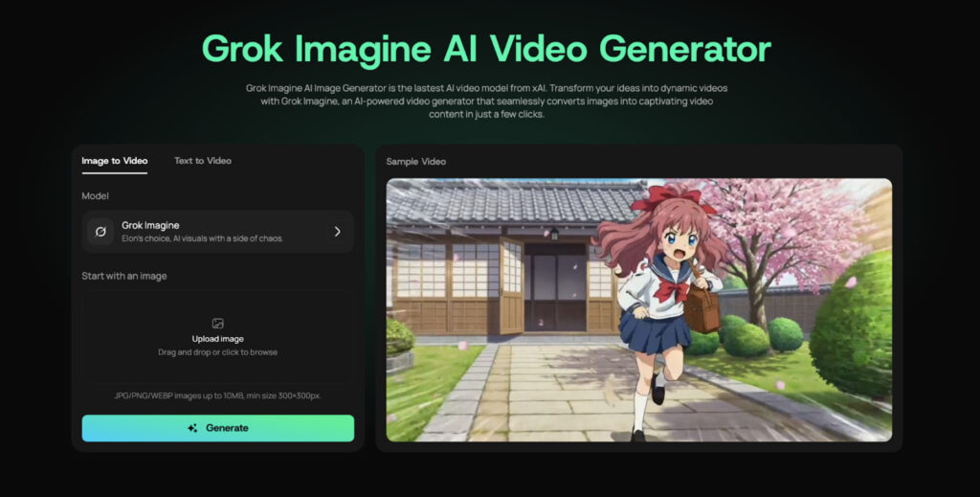Switch to the Text to Video tab
The image size is (980, 497).
pyautogui.click(x=202, y=161)
